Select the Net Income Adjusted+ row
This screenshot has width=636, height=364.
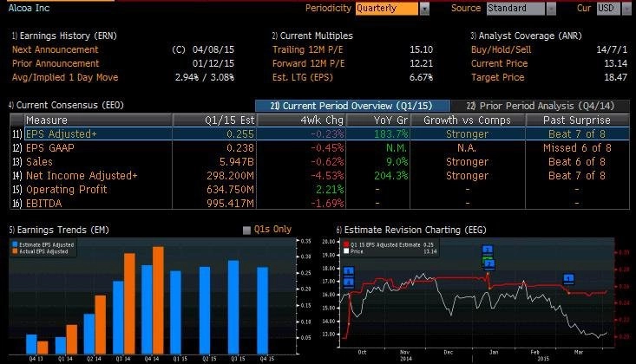tap(319, 176)
